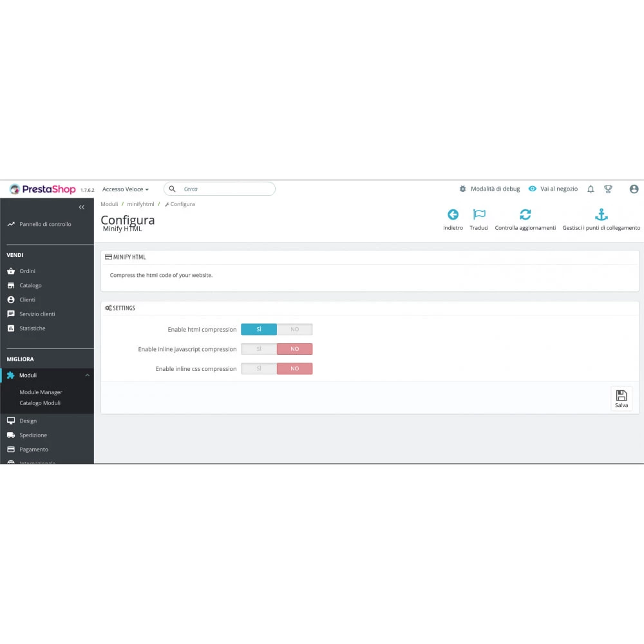Click the Spedizione truck icon
This screenshot has width=644, height=644.
11,435
